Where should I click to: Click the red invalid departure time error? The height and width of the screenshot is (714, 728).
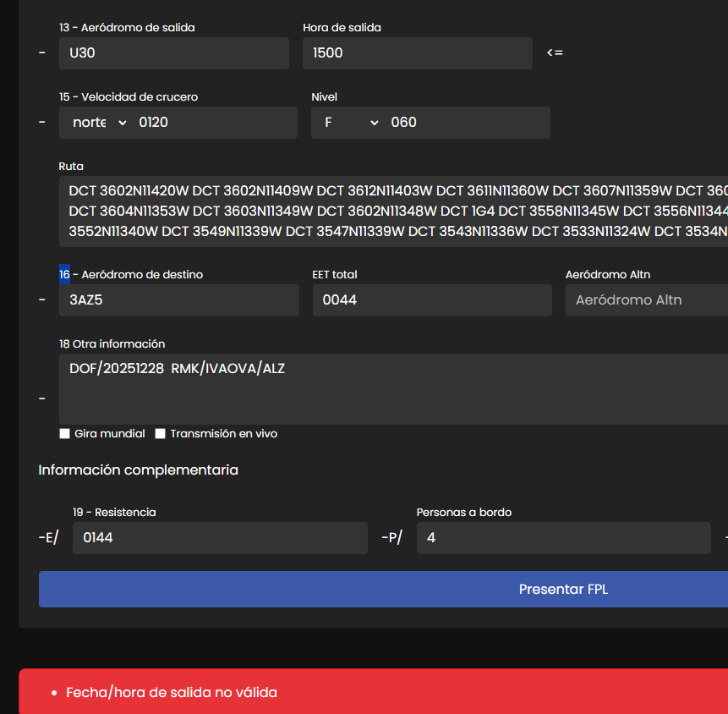click(x=172, y=692)
